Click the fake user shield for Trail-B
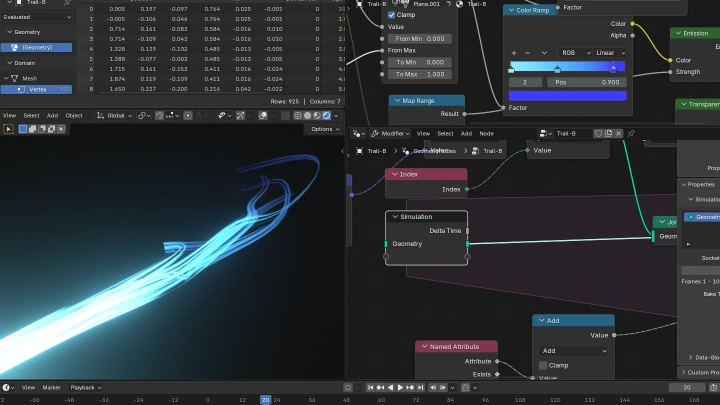Image resolution: width=720 pixels, height=405 pixels. (x=598, y=134)
